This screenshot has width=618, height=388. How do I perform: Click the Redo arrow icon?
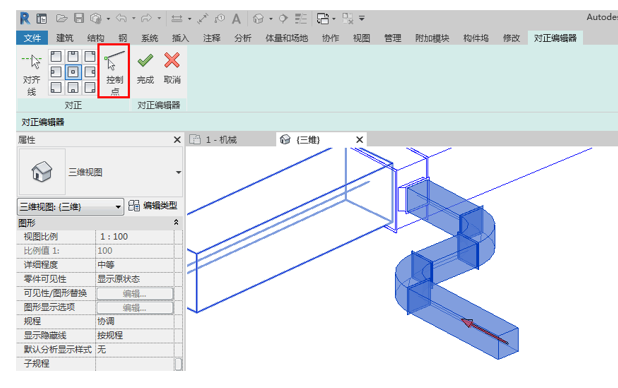point(146,18)
